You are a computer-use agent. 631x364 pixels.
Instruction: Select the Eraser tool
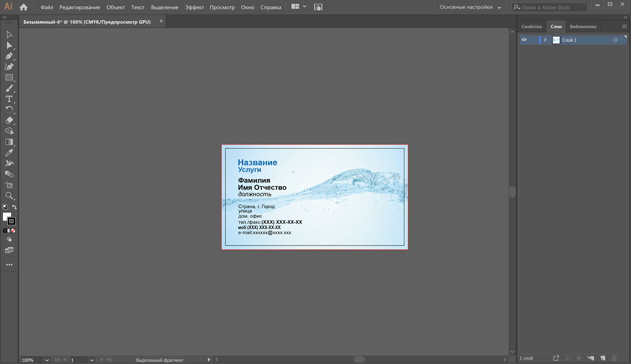(9, 120)
